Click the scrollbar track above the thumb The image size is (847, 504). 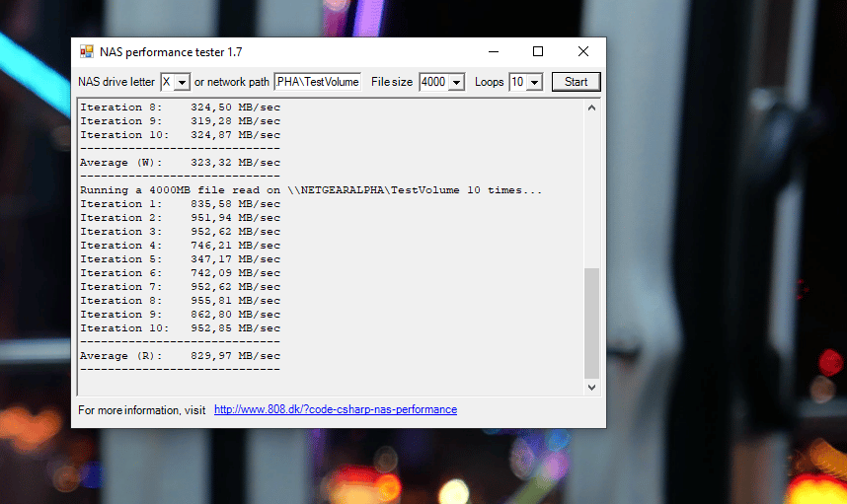592,187
